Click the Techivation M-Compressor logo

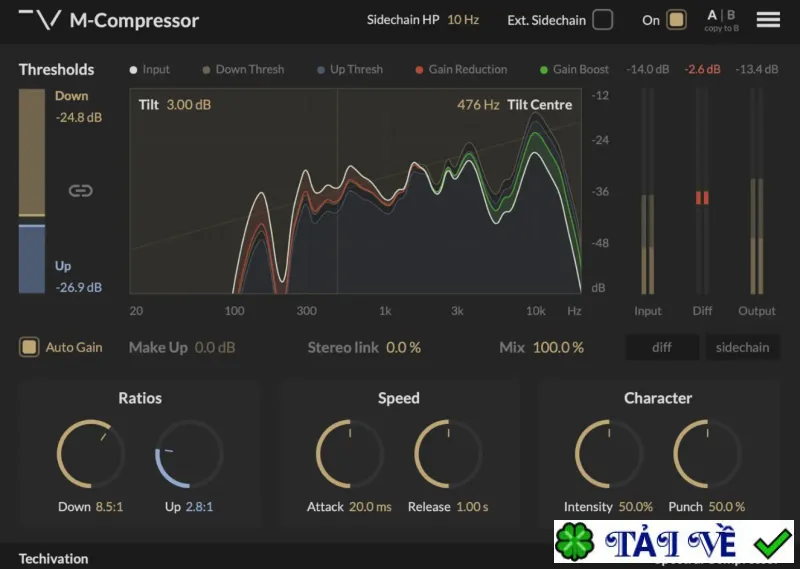click(x=109, y=20)
